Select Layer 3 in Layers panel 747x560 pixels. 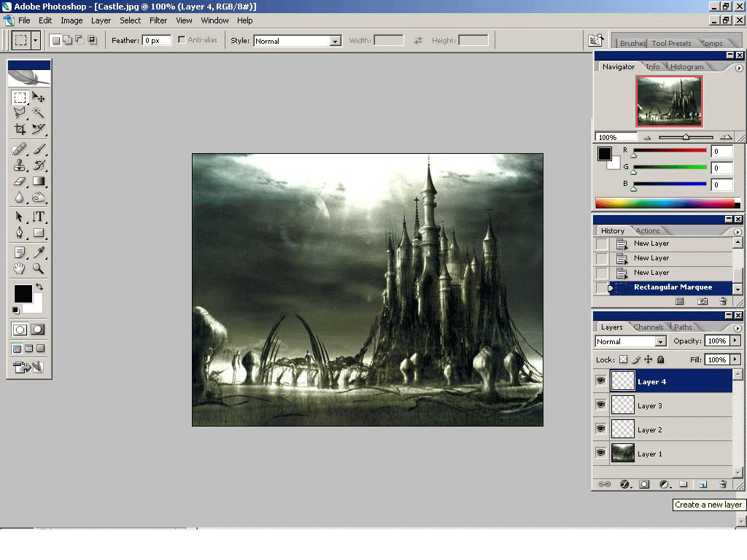pos(671,405)
